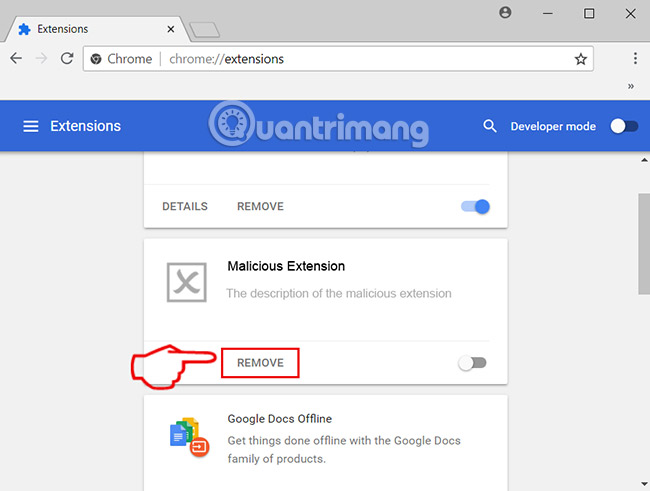Maximize the Chrome window

coord(589,13)
